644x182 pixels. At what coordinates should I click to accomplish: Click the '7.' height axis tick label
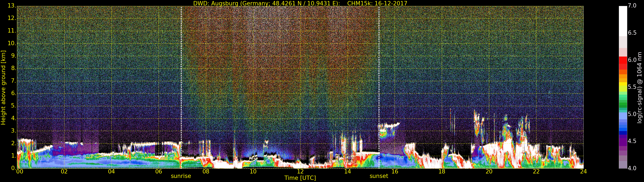click(14, 81)
